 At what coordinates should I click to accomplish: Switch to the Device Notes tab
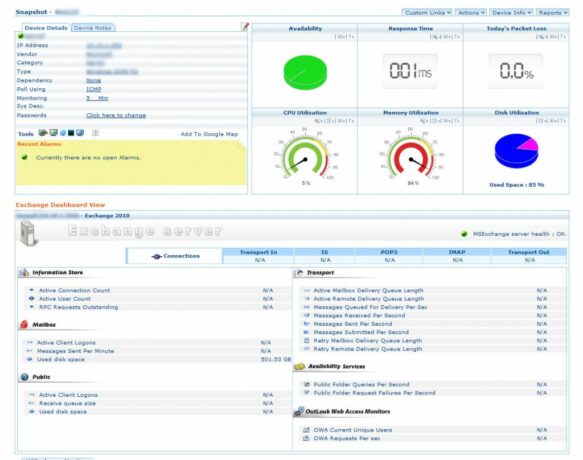(x=93, y=28)
